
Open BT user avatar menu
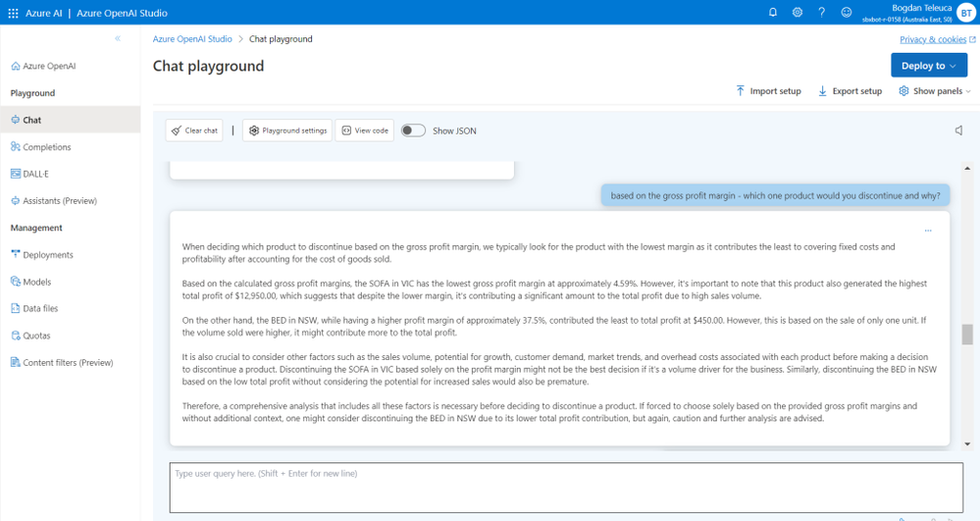(966, 13)
